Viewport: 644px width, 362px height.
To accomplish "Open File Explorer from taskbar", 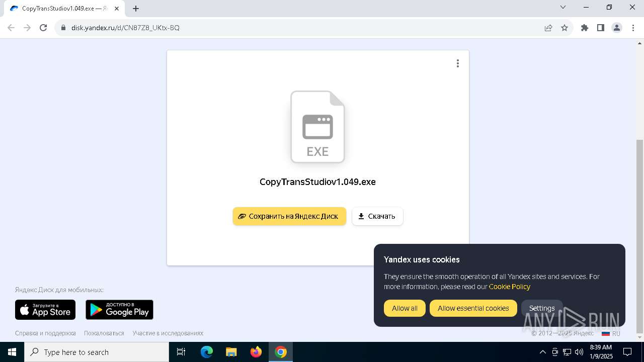I will coord(231,352).
